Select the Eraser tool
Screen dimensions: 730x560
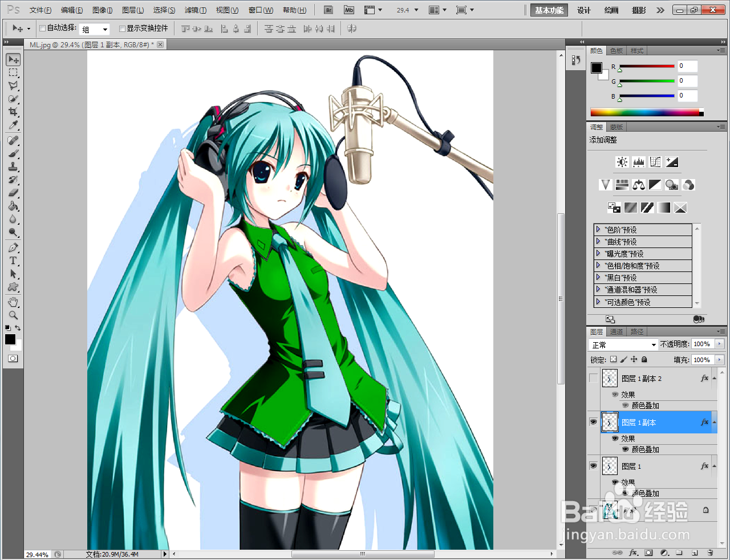[x=13, y=193]
